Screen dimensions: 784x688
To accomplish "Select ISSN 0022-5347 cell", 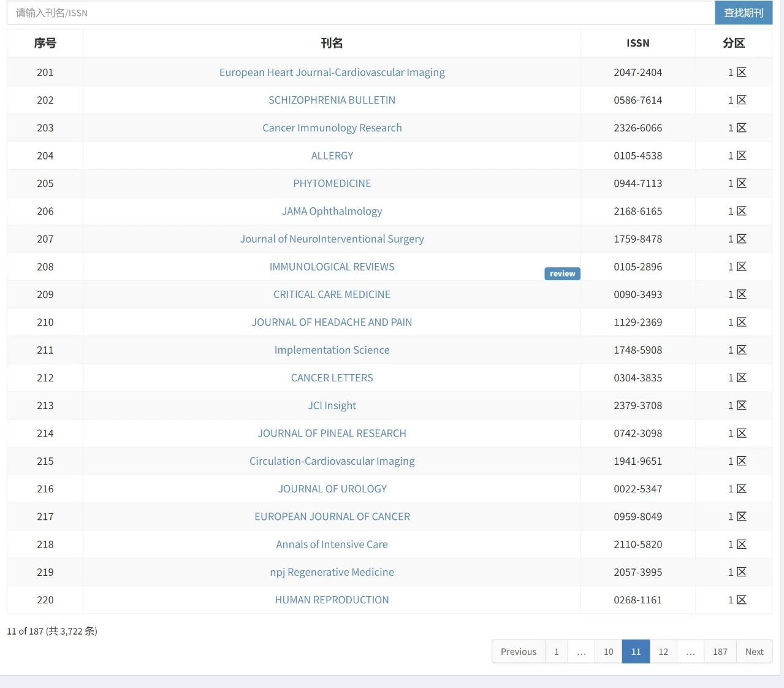I will pyautogui.click(x=638, y=489).
